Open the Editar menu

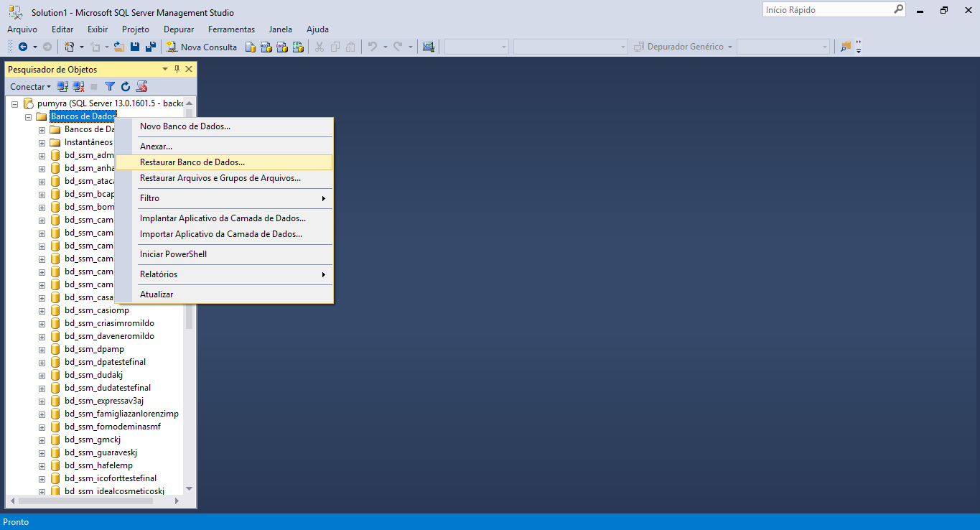[62, 29]
